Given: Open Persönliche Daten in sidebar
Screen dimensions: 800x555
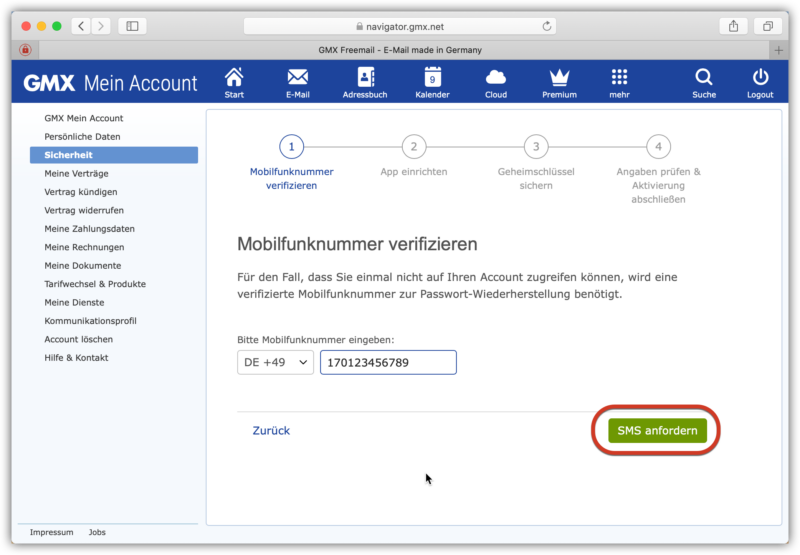Looking at the screenshot, I should tap(82, 136).
